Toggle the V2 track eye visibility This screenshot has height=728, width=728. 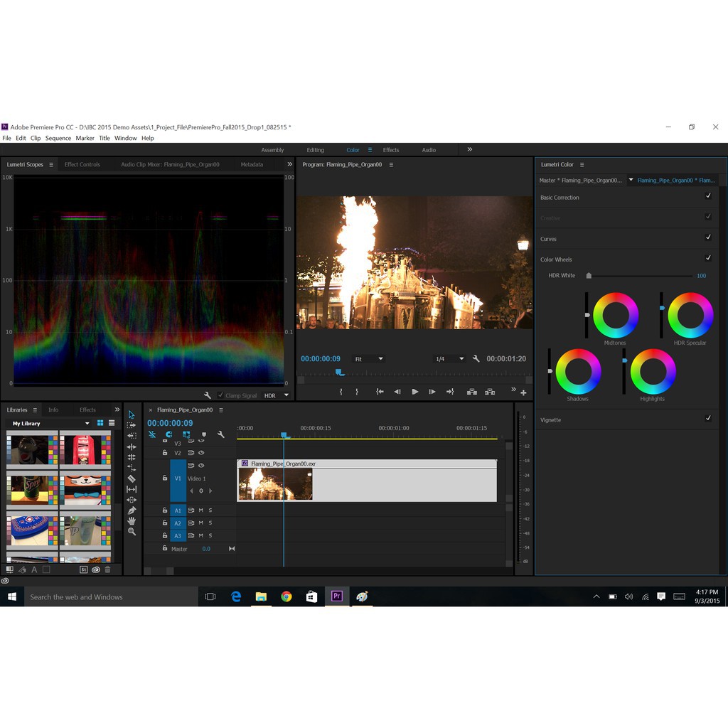[201, 453]
